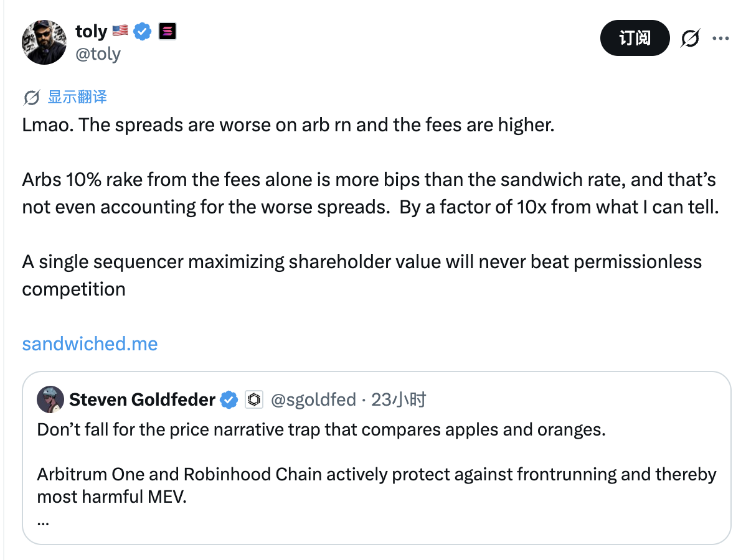Click the 显示翻译 show translation link
Screen dimensions: 746x560
pyautogui.click(x=77, y=97)
